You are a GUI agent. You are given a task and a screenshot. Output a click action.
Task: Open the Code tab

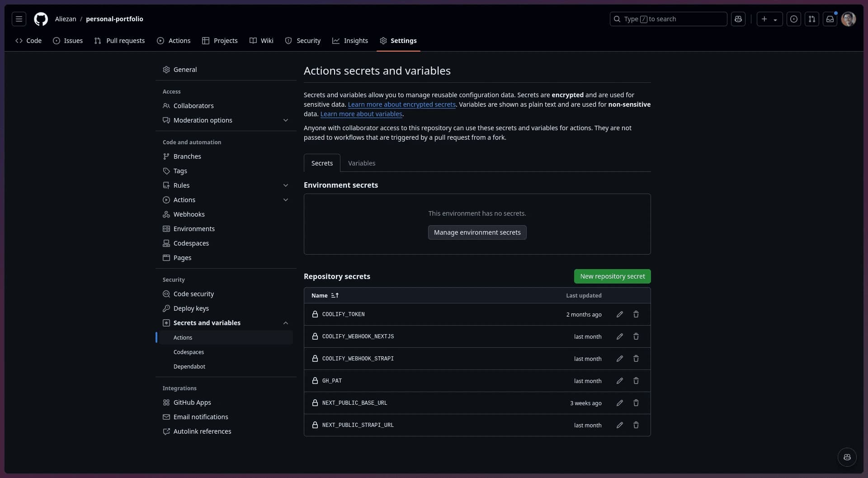[x=28, y=41]
